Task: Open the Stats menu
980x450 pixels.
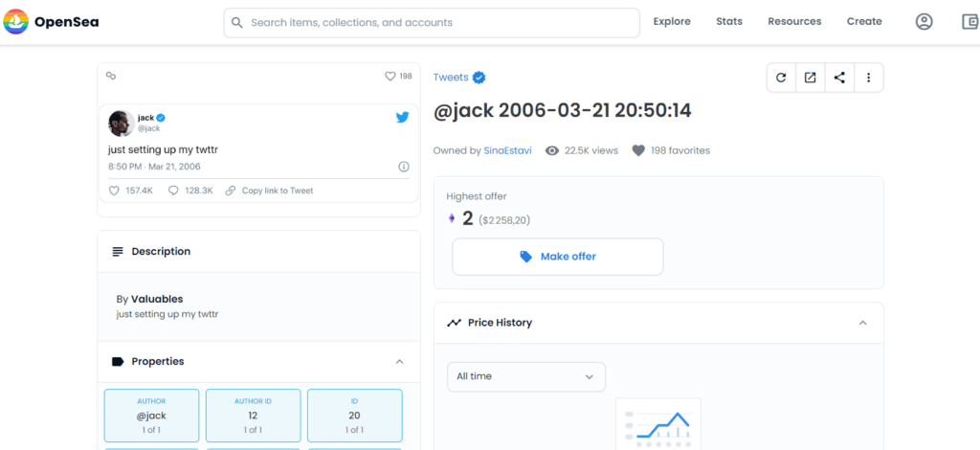Action: (x=729, y=22)
